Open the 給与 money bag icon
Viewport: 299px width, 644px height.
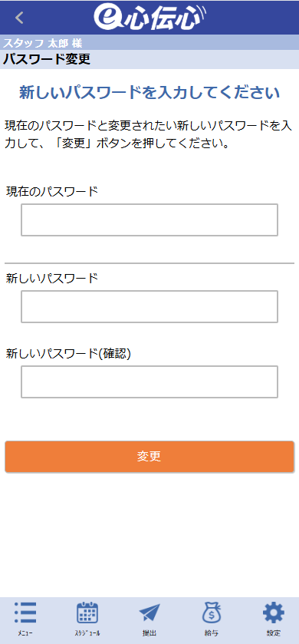coord(212,613)
